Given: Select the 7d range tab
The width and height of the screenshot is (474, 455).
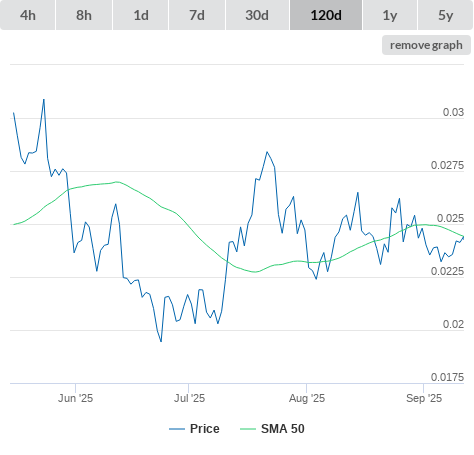Looking at the screenshot, I should point(197,15).
